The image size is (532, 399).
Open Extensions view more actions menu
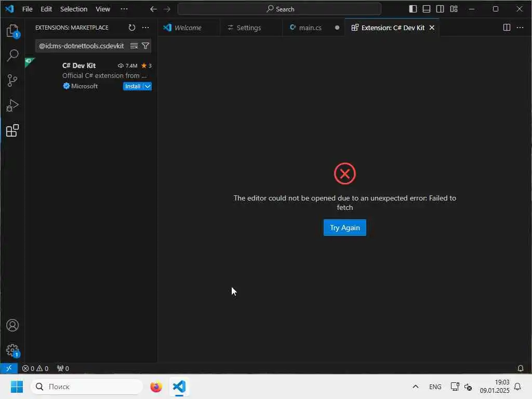tap(145, 28)
